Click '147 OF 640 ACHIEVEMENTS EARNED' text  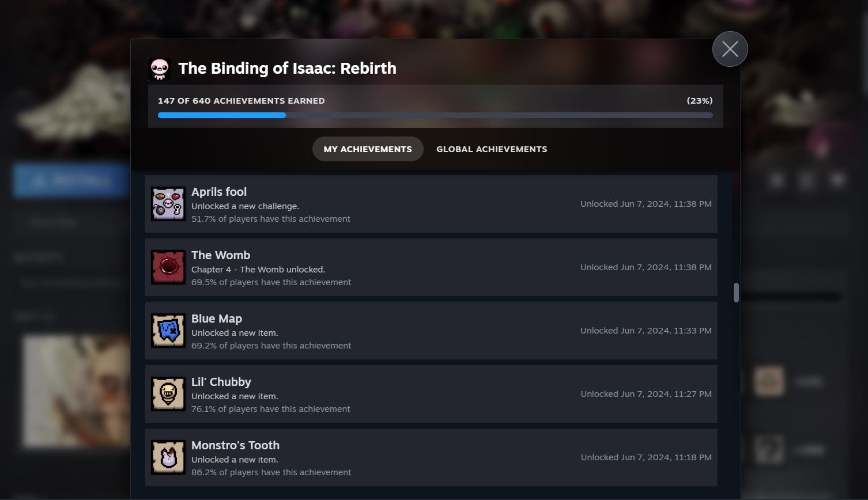coord(241,101)
